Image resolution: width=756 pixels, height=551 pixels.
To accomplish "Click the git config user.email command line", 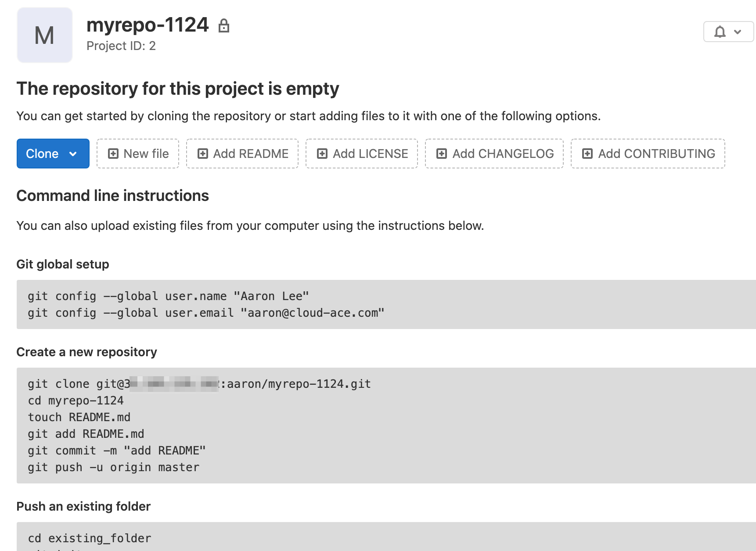I will (x=206, y=313).
